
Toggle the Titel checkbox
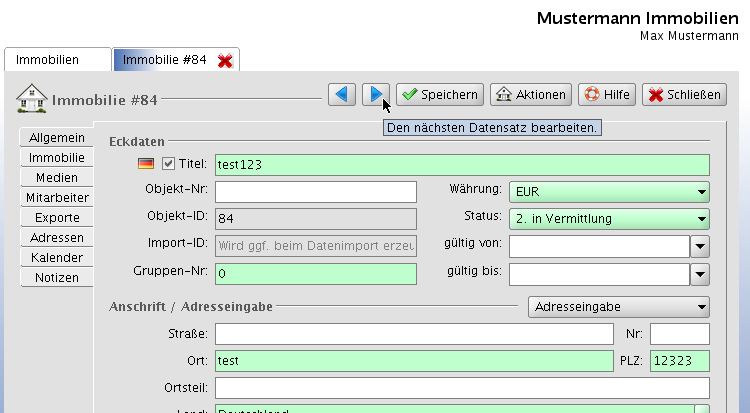[x=168, y=164]
